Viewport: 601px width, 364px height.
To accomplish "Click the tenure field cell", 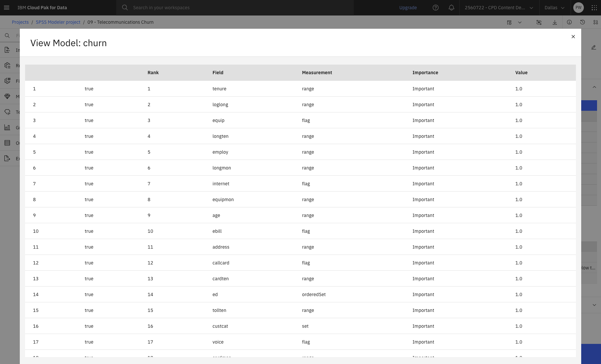I will tap(219, 89).
